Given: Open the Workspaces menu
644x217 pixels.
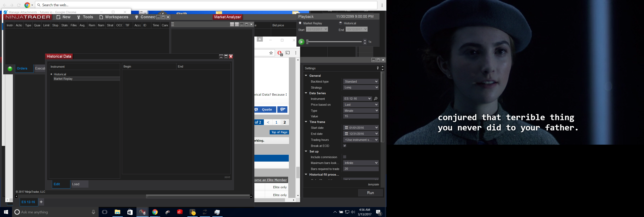Looking at the screenshot, I should pos(114,17).
